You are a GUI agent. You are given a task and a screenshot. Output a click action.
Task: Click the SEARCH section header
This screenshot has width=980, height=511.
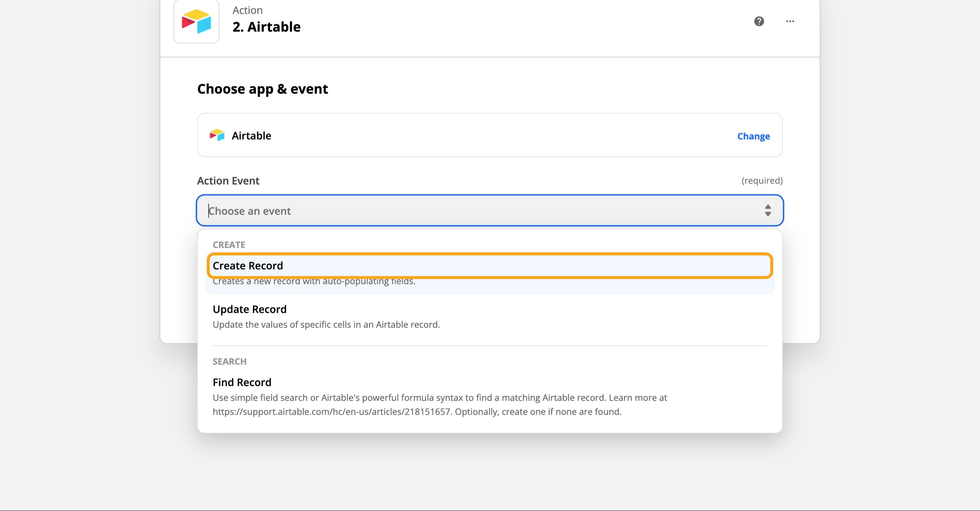pyautogui.click(x=229, y=361)
